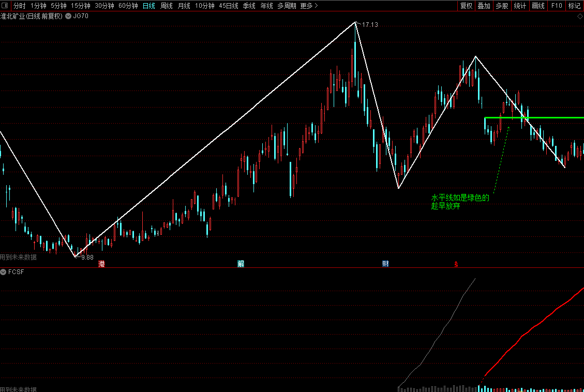584x392 pixels.
Task: Open the 统计 statistics tool
Action: click(x=520, y=6)
